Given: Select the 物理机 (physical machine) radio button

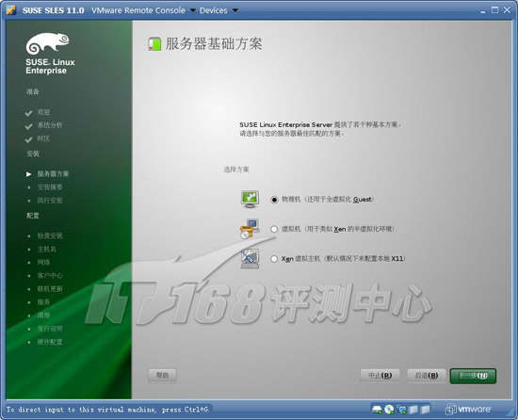Looking at the screenshot, I should (x=274, y=200).
